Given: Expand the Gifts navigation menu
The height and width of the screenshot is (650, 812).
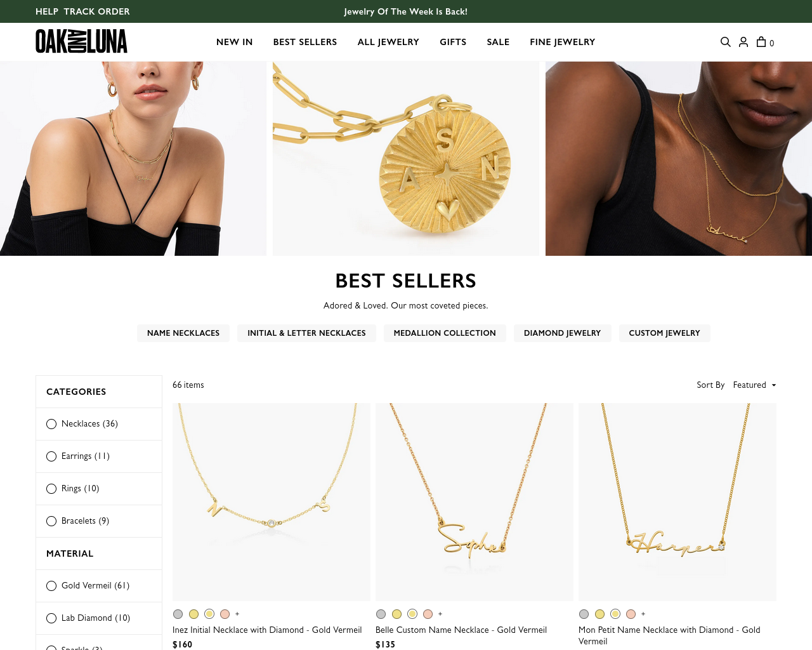Looking at the screenshot, I should [x=453, y=42].
